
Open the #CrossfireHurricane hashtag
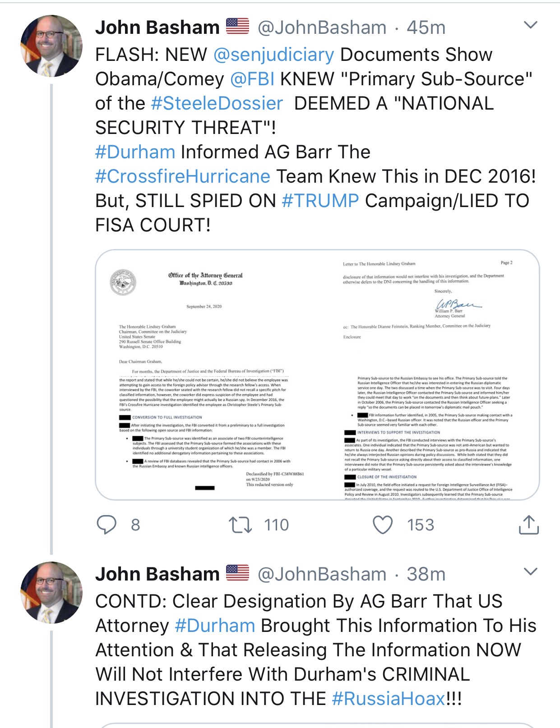[183, 176]
